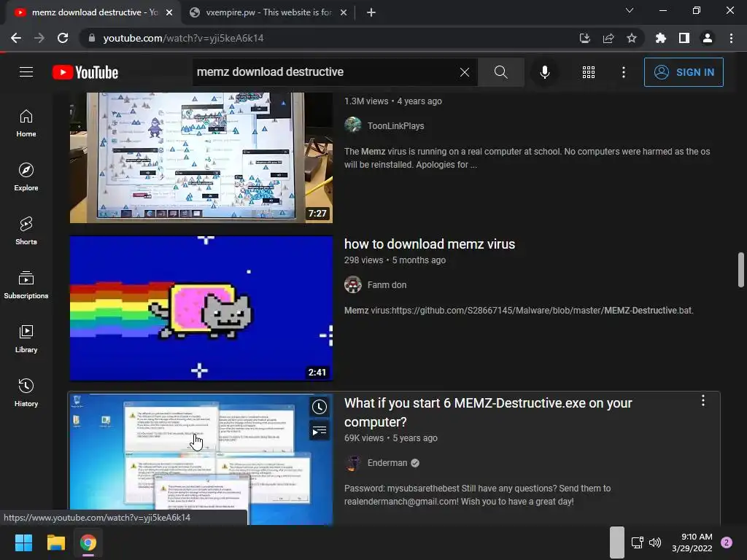Open History in sidebar
The image size is (747, 560).
[26, 392]
